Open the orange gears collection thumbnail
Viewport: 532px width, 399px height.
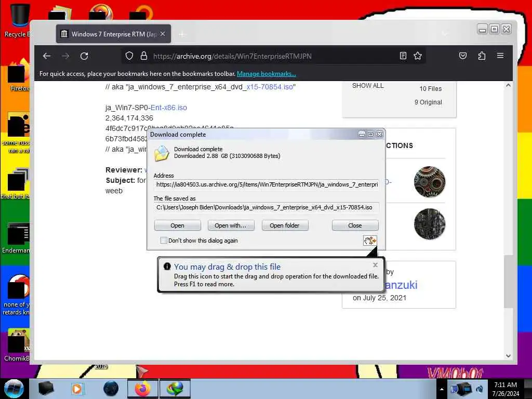point(430,182)
